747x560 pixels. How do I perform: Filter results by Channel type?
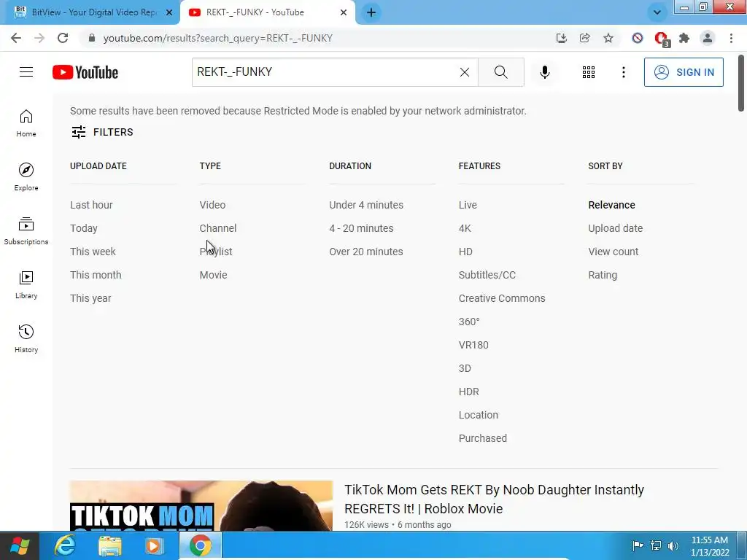point(217,228)
